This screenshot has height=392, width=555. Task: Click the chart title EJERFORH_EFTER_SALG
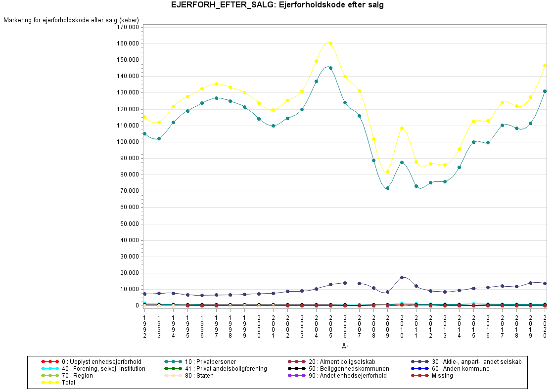point(277,5)
